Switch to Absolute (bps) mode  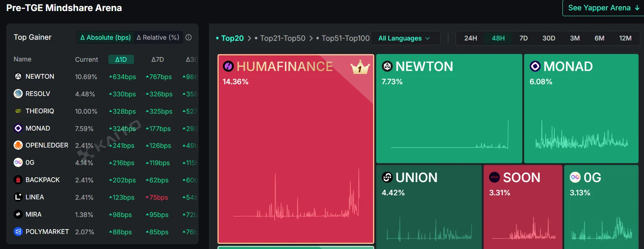tap(105, 37)
